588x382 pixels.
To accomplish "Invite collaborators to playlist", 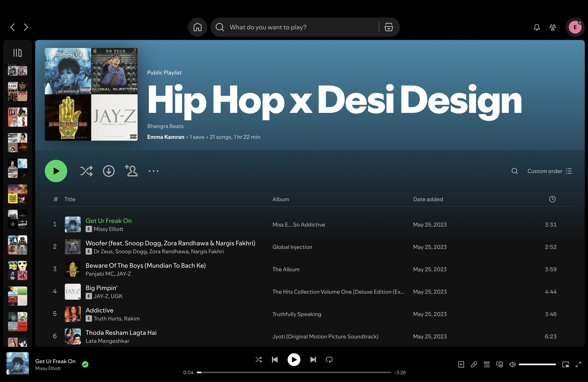I will 131,171.
